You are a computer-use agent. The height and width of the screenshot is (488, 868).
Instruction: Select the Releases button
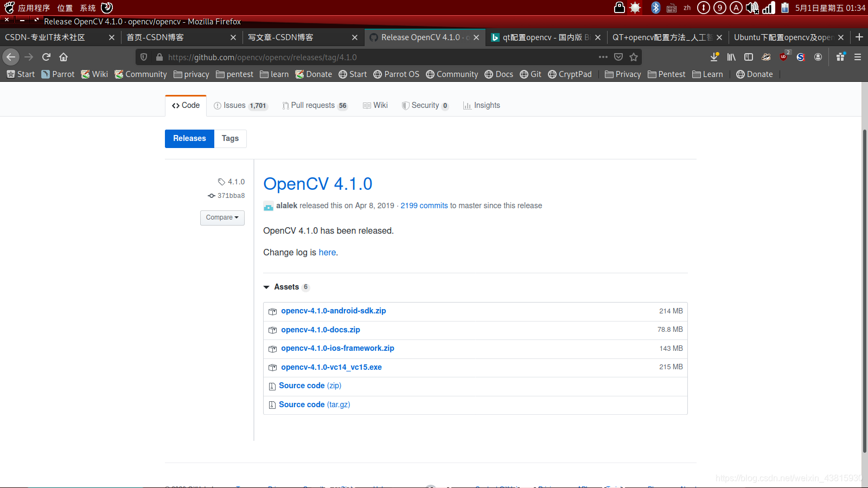(x=189, y=138)
